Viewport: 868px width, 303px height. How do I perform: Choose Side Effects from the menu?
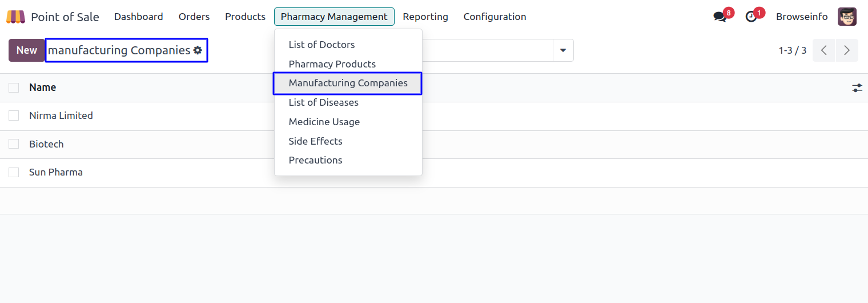coord(315,141)
